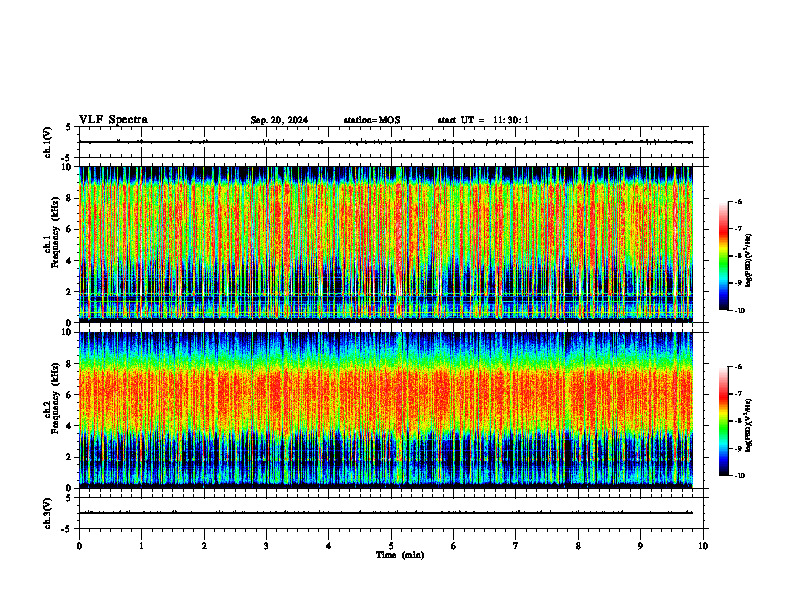
Task: Click the "-7" label on ch.2 colorbar
Action: [738, 394]
